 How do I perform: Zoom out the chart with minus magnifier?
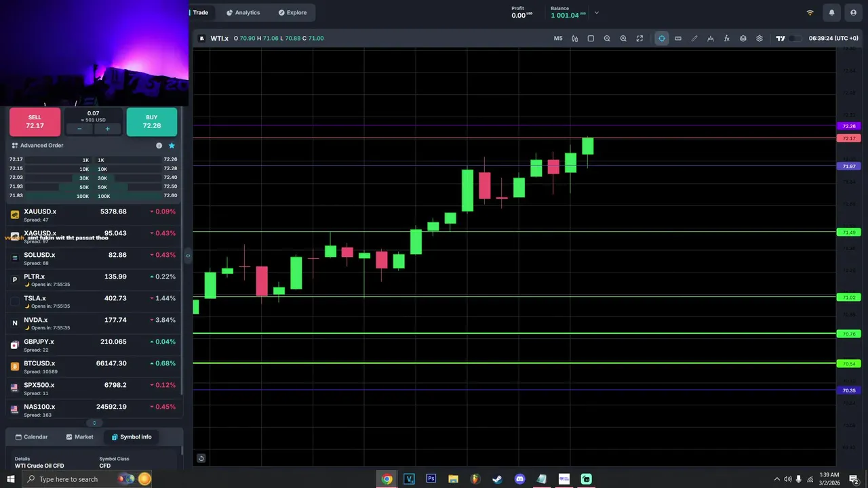[607, 39]
